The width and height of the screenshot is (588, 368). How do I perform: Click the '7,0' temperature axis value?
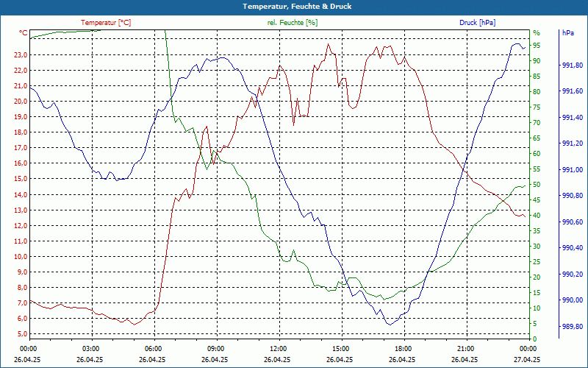pyautogui.click(x=22, y=303)
